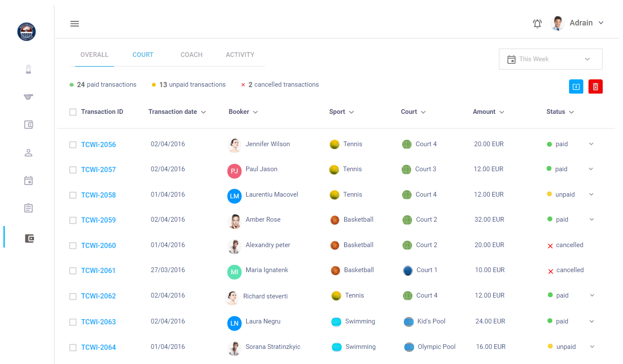Check the TCWI-2064 row checkbox

73,348
